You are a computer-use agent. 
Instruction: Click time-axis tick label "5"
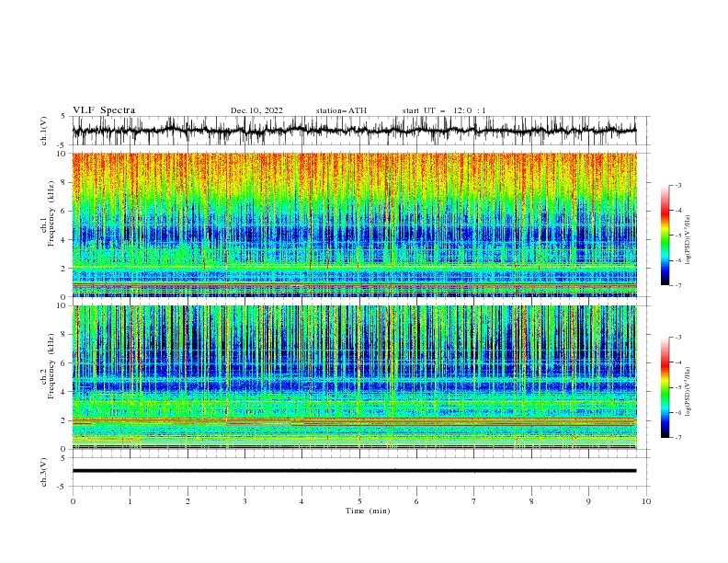click(359, 501)
